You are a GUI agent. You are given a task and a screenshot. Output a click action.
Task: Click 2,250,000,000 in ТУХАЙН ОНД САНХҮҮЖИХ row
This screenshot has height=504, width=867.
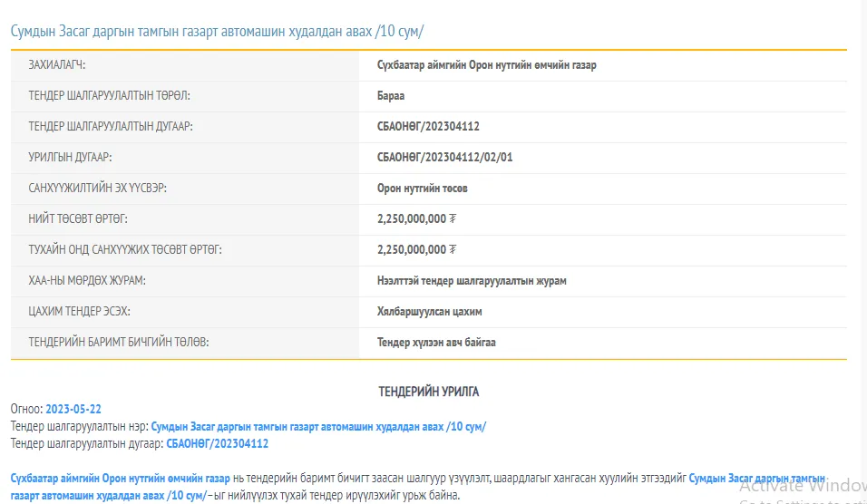[x=416, y=250]
